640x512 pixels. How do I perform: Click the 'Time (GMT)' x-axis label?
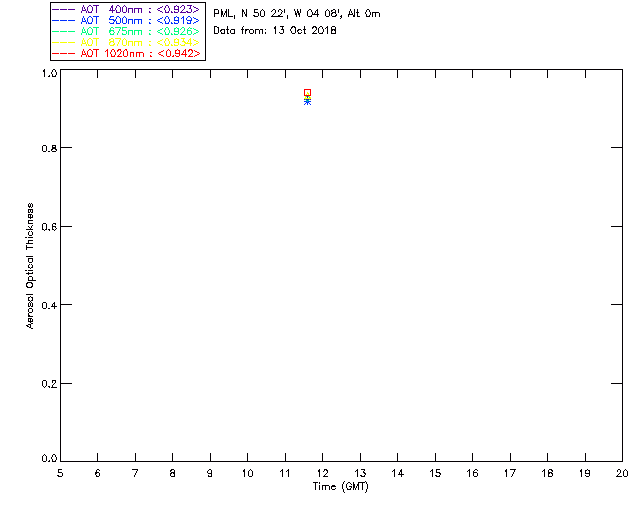(340, 486)
